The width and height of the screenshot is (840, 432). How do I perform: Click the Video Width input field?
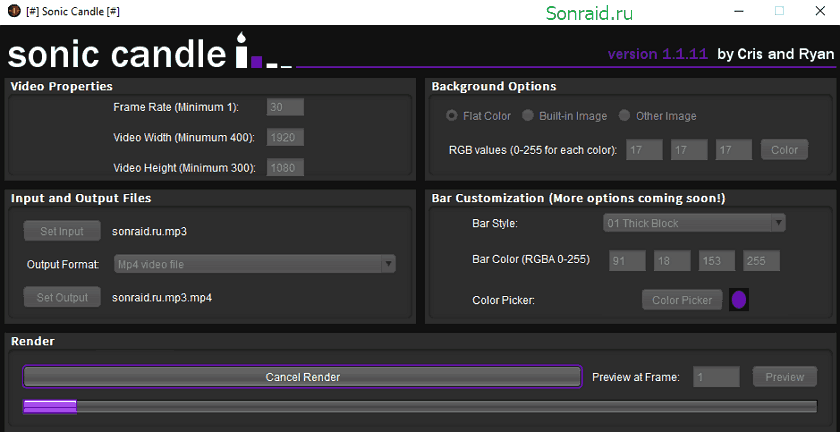pyautogui.click(x=285, y=137)
